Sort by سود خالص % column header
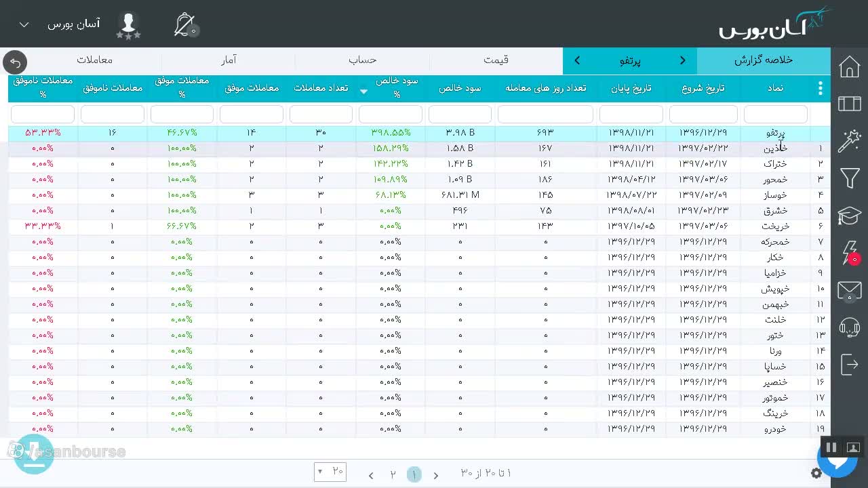This screenshot has width=868, height=488. (x=391, y=88)
